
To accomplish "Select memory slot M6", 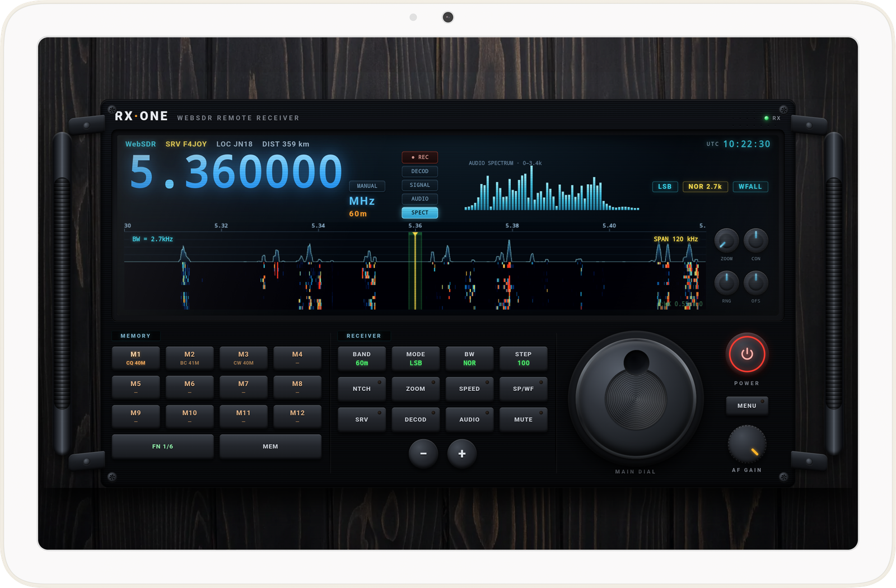I will pyautogui.click(x=189, y=388).
